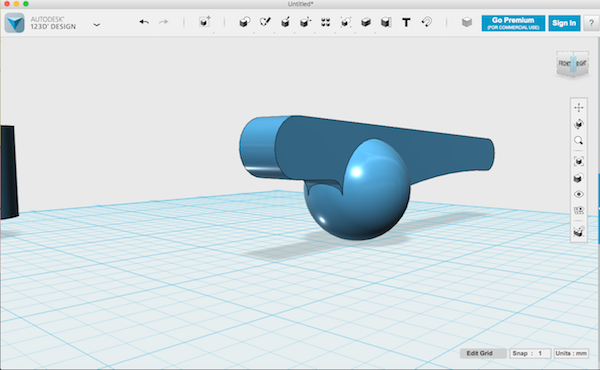The image size is (600, 370).
Task: Toggle show/hide eye icon
Action: [x=579, y=194]
